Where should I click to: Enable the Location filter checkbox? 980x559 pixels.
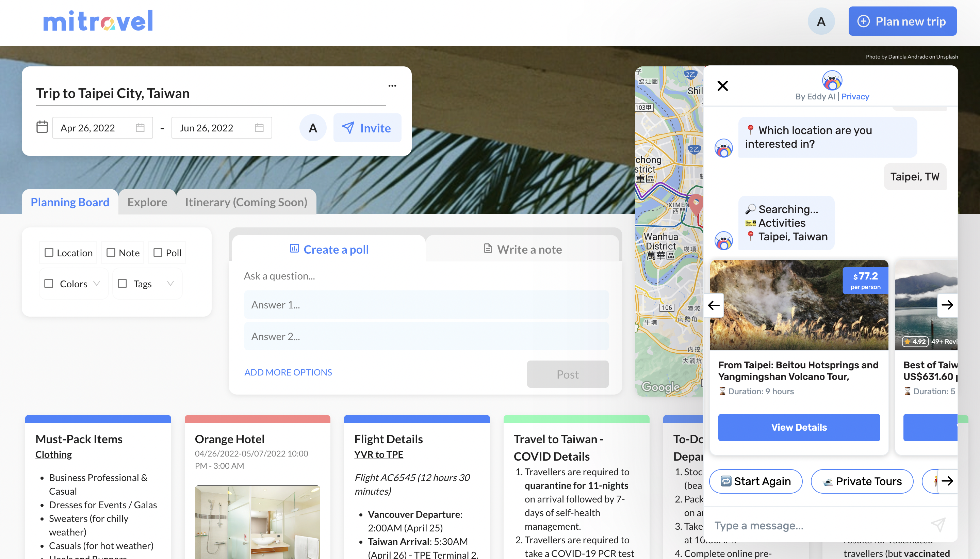point(49,253)
